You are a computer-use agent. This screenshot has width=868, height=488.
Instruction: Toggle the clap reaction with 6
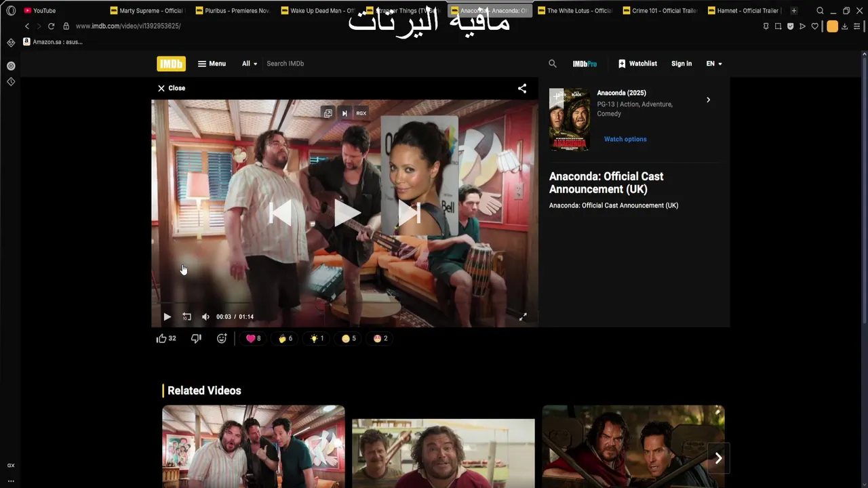[285, 338]
